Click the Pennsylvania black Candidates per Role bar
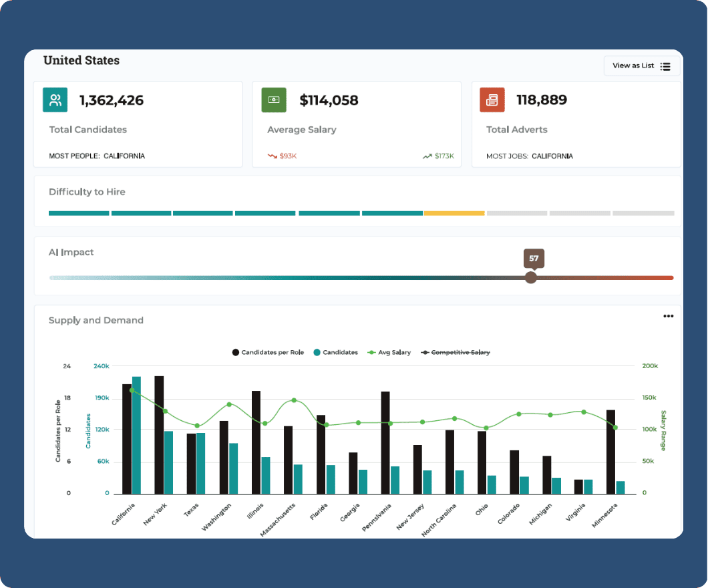 point(385,442)
